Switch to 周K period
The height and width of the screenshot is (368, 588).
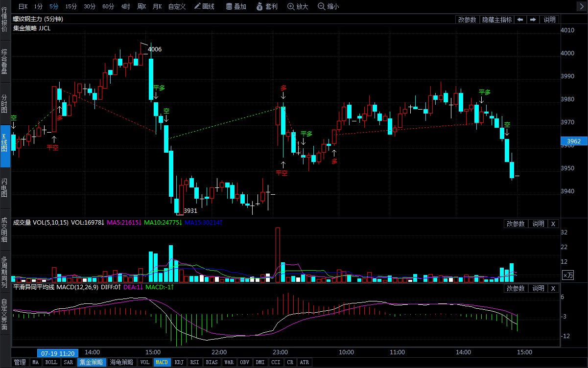click(x=142, y=6)
